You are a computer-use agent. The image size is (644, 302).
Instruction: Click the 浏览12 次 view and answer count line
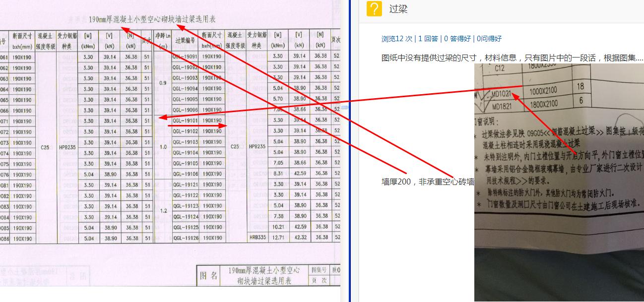click(441, 38)
